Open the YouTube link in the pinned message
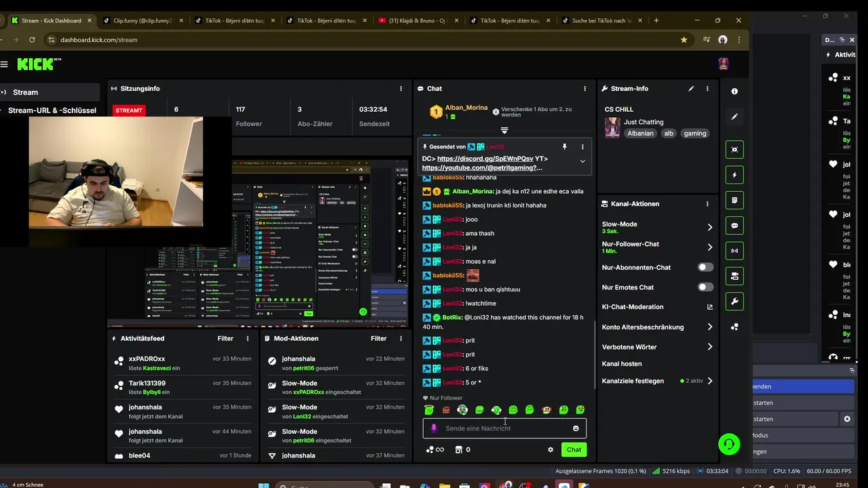This screenshot has width=868, height=488. 482,167
